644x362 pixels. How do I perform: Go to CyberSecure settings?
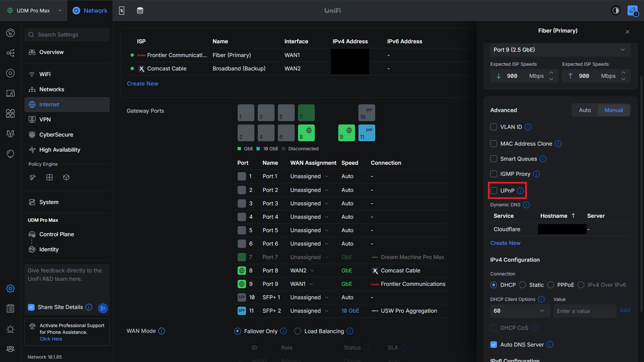pyautogui.click(x=67, y=135)
